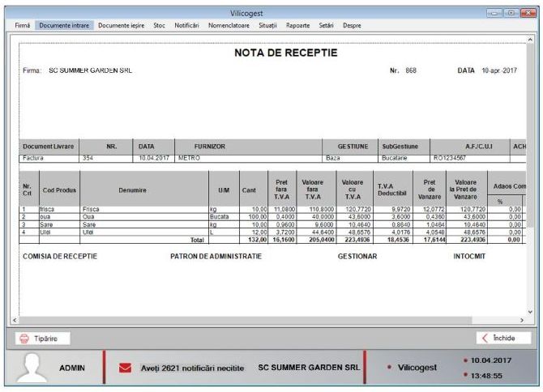This screenshot has height=392, width=543.
Task: Open the Documente intrare menu
Action: pos(64,26)
